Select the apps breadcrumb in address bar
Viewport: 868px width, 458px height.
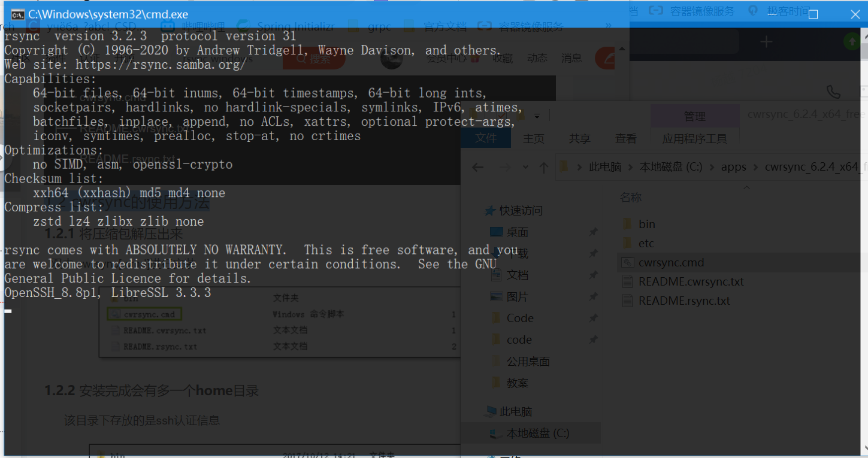[x=733, y=167]
